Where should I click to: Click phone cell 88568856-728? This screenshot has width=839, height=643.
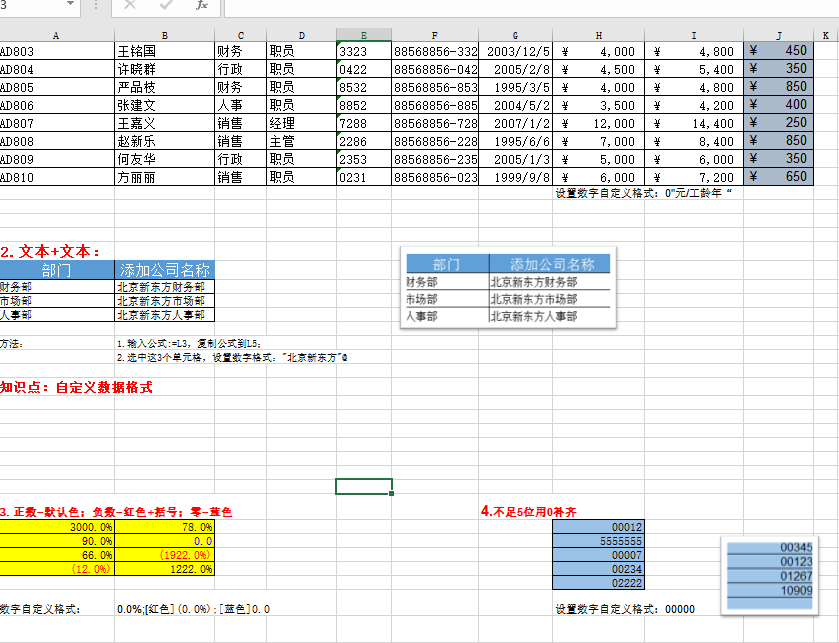coord(435,124)
